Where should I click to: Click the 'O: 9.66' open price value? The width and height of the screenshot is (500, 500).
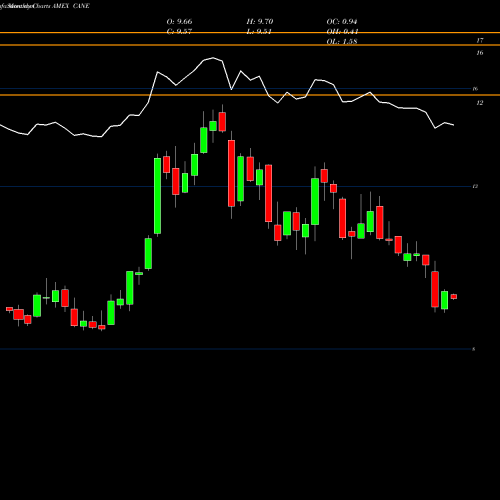pyautogui.click(x=179, y=22)
